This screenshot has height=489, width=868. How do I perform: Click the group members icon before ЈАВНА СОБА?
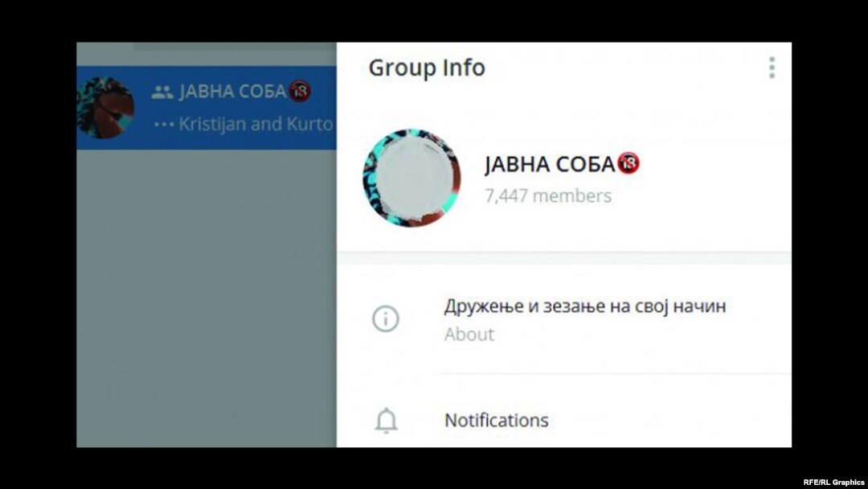pos(162,92)
